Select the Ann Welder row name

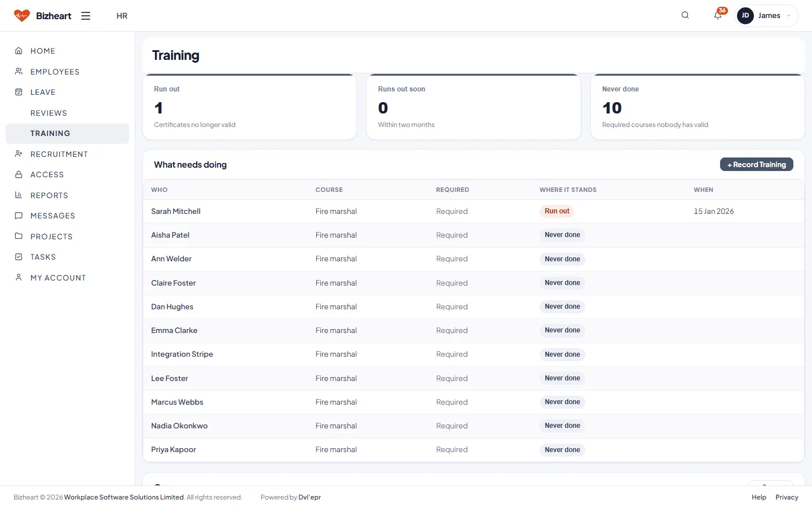(171, 259)
